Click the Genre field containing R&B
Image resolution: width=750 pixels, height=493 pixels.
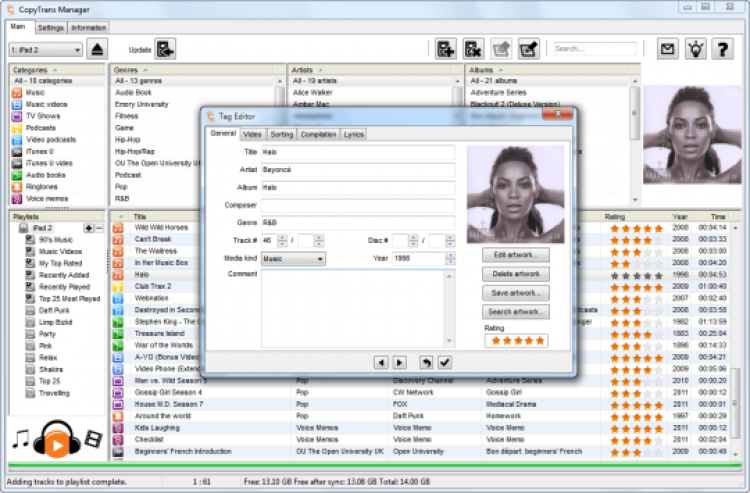click(x=358, y=223)
